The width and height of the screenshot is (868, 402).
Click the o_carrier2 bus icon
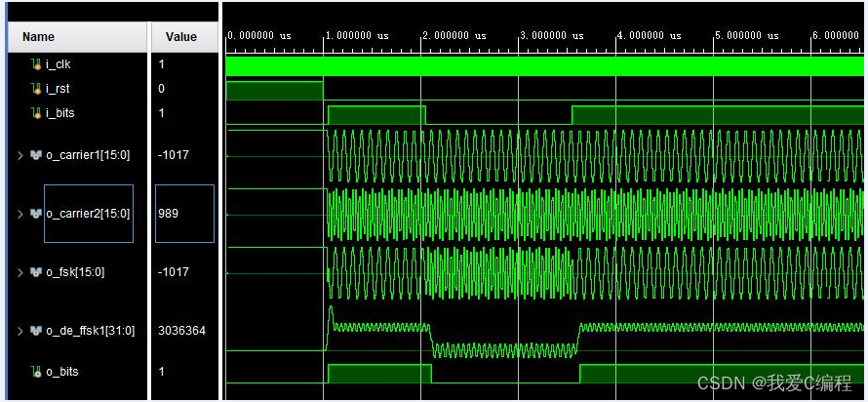coord(36,214)
